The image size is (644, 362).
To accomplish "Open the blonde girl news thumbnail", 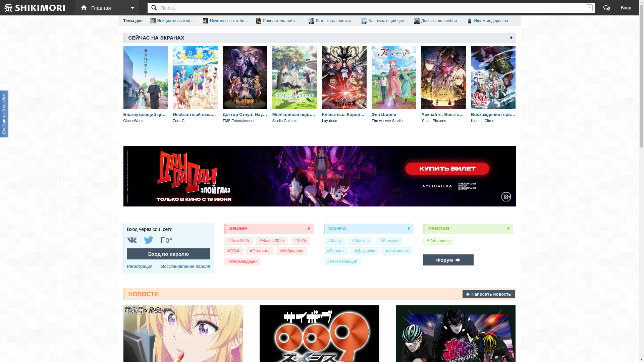I will (183, 334).
